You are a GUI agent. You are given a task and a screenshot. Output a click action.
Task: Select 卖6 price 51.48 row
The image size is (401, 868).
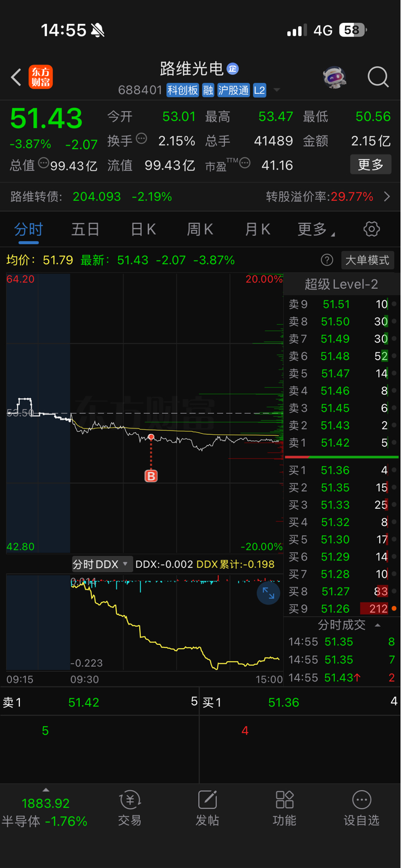(x=342, y=356)
